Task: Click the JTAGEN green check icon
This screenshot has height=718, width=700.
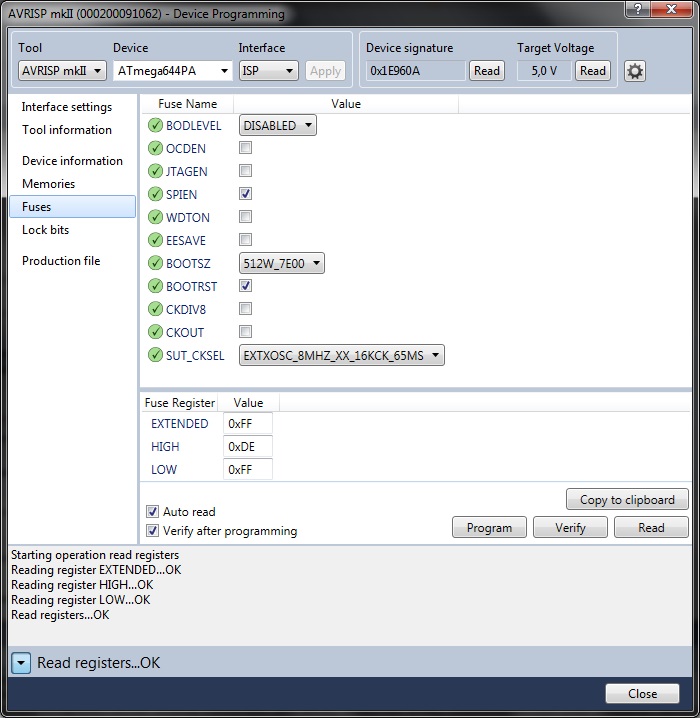Action: pyautogui.click(x=155, y=171)
